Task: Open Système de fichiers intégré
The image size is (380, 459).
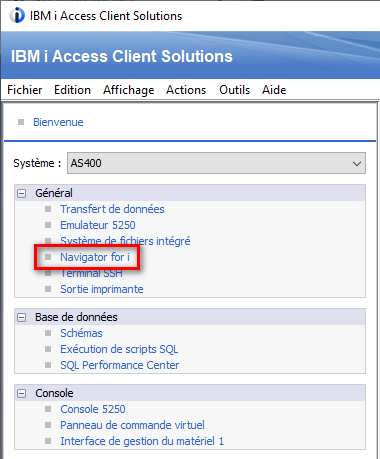Action: tap(125, 241)
